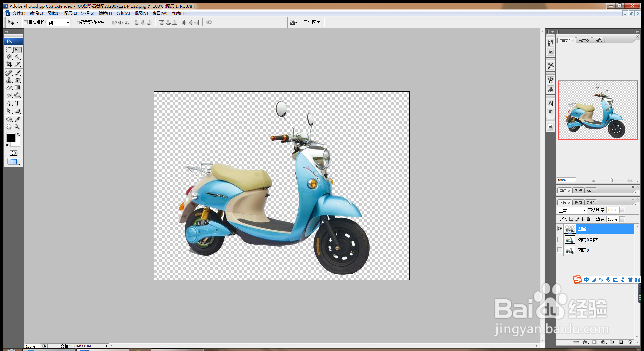644x351 pixels.
Task: Set the foreground color swatch
Action: pos(11,137)
